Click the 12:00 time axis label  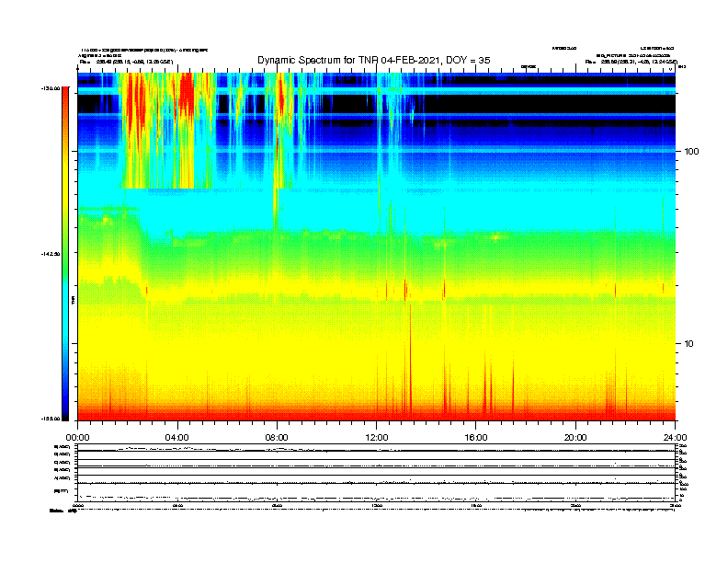coord(377,438)
